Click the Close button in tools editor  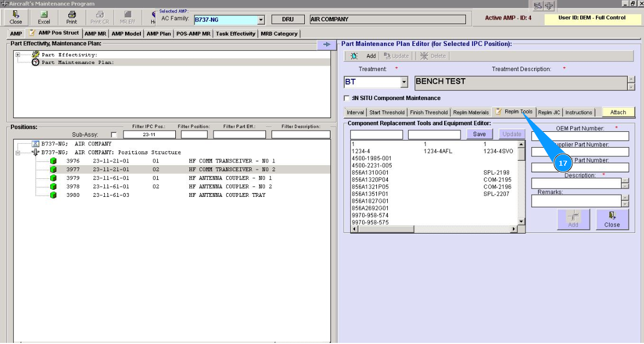click(612, 219)
